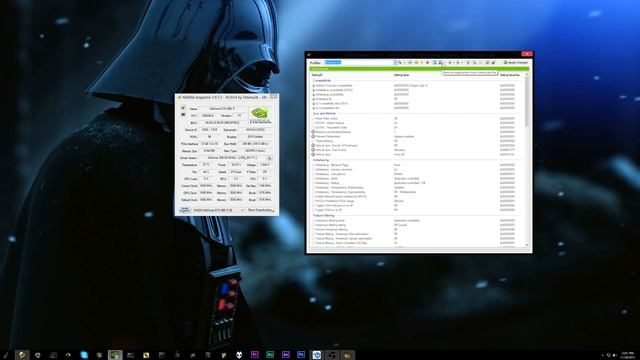Screen dimensions: 640x360
Task: Click the add application to profile icon
Action: pyautogui.click(x=435, y=62)
